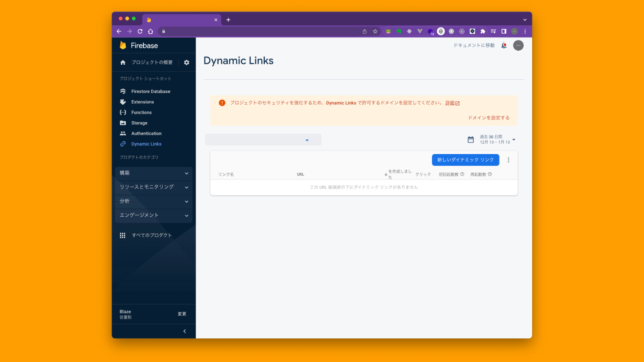644x362 pixels.
Task: Select Authentication in the sidebar
Action: click(146, 133)
